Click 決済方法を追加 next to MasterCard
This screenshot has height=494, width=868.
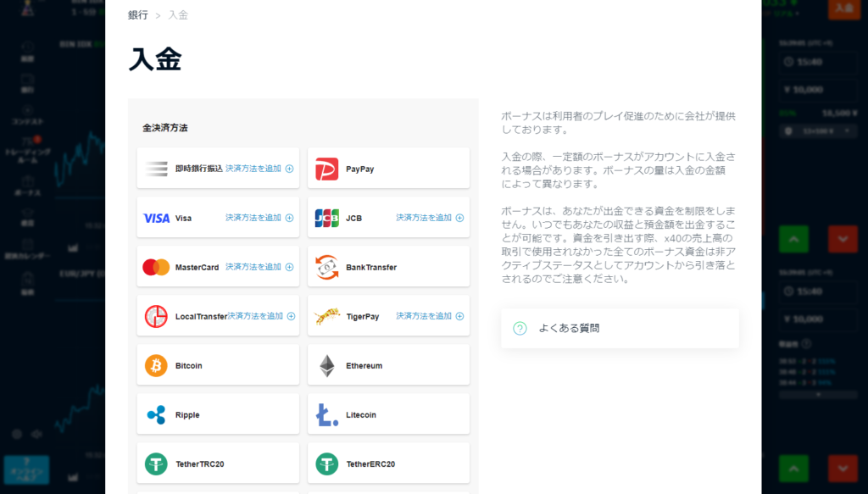pos(259,267)
